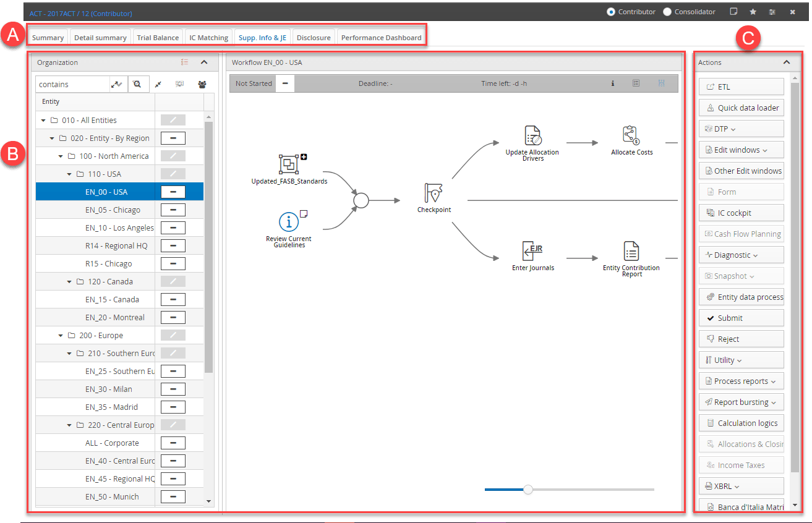Select the Consolidator radio button
Screen dimensions: 812x523
coord(667,12)
